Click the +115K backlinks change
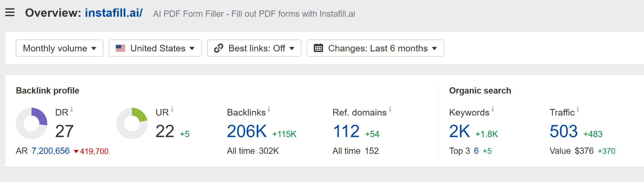This screenshot has height=182, width=644. tap(284, 134)
